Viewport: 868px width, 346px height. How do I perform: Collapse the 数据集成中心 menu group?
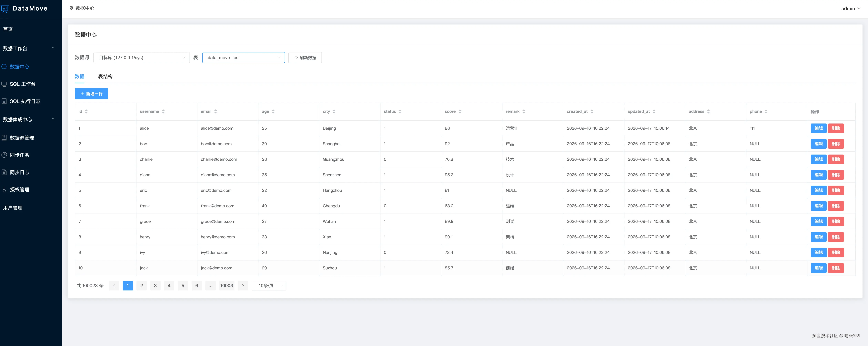31,119
